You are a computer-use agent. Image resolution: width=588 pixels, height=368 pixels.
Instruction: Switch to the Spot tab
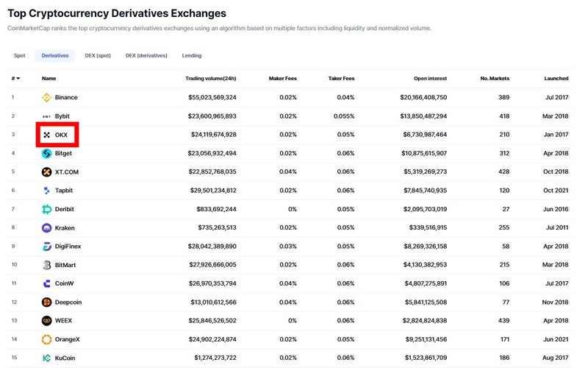[20, 56]
